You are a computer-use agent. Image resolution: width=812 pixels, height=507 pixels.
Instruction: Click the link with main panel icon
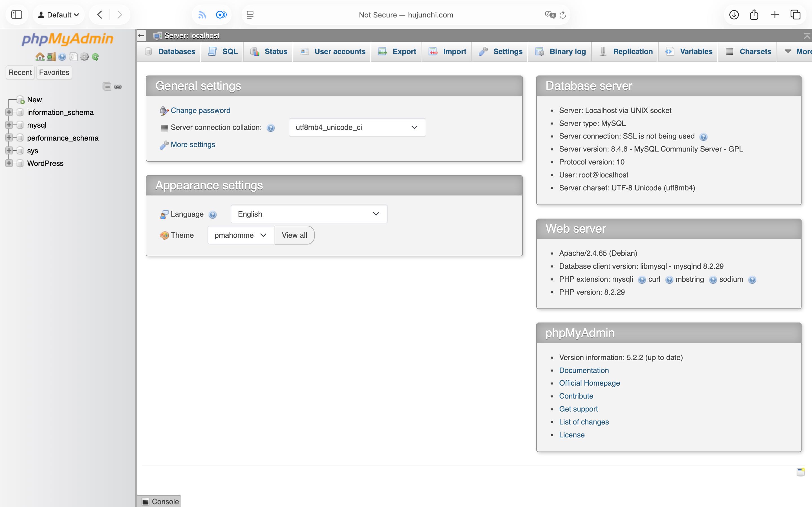coord(118,86)
